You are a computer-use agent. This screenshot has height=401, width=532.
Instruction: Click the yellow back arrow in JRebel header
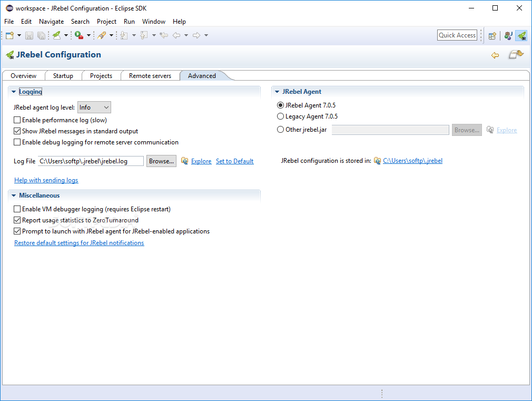pos(495,55)
